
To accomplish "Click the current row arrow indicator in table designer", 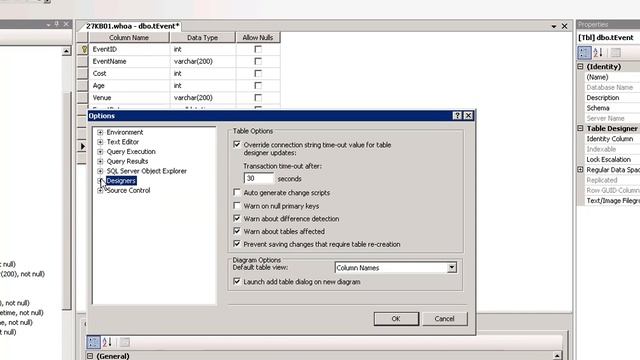I will (82, 146).
